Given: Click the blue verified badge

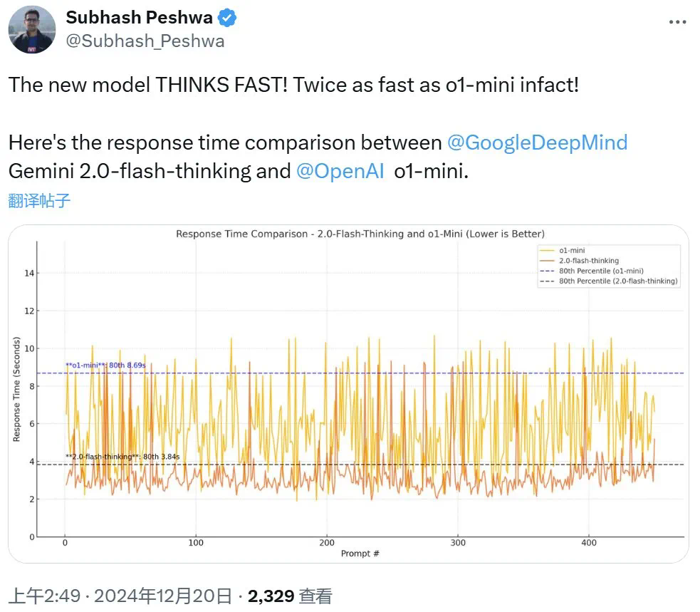Looking at the screenshot, I should point(228,19).
